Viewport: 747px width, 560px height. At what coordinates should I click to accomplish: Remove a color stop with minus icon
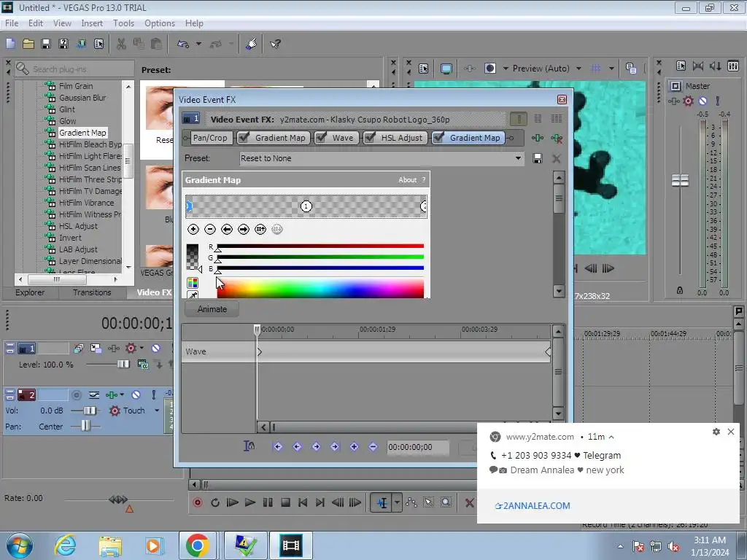(210, 230)
